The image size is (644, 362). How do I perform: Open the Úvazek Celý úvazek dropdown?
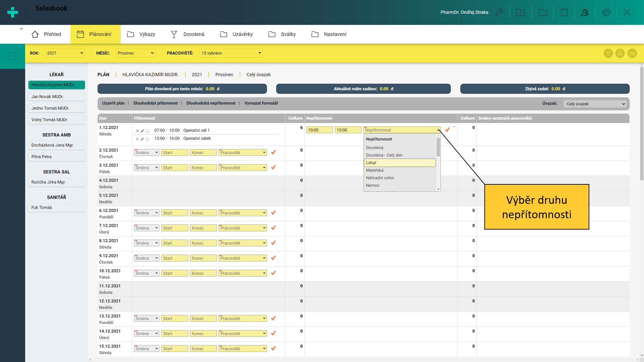point(595,104)
